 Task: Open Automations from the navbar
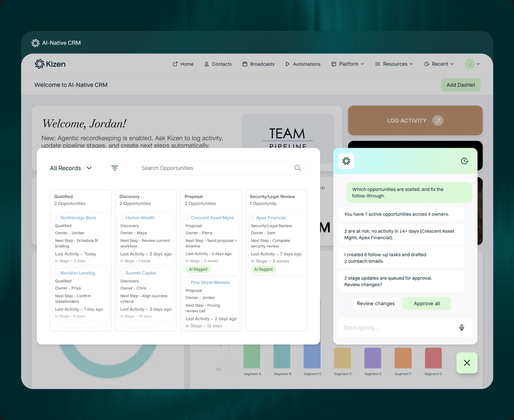[303, 64]
